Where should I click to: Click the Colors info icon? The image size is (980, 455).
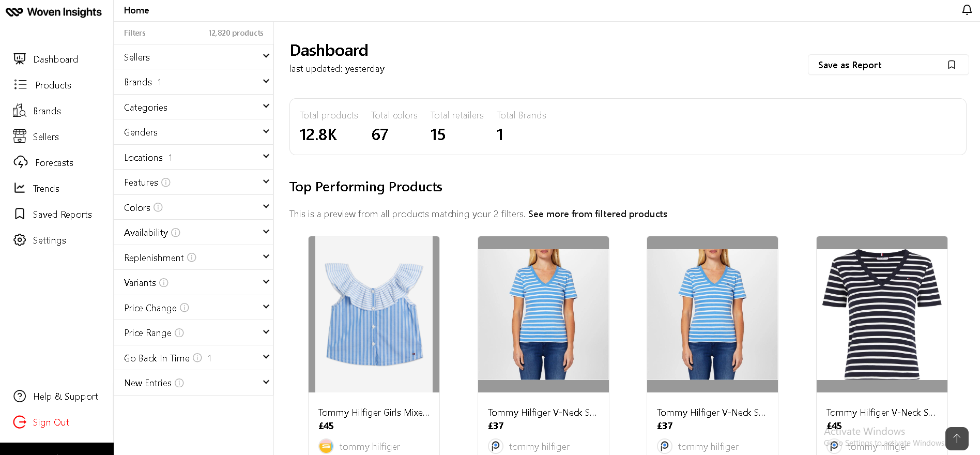(x=158, y=207)
